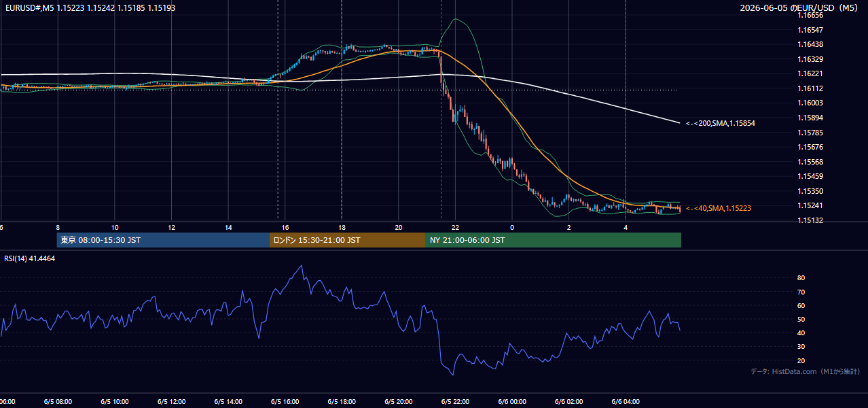
Task: Click price axis value 1.15676
Action: 810,147
